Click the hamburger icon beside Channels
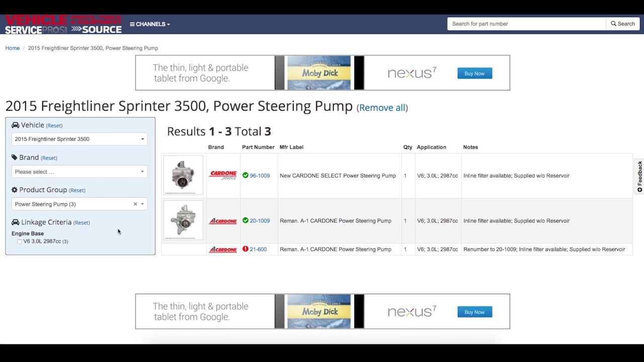This screenshot has height=362, width=644. click(x=132, y=24)
